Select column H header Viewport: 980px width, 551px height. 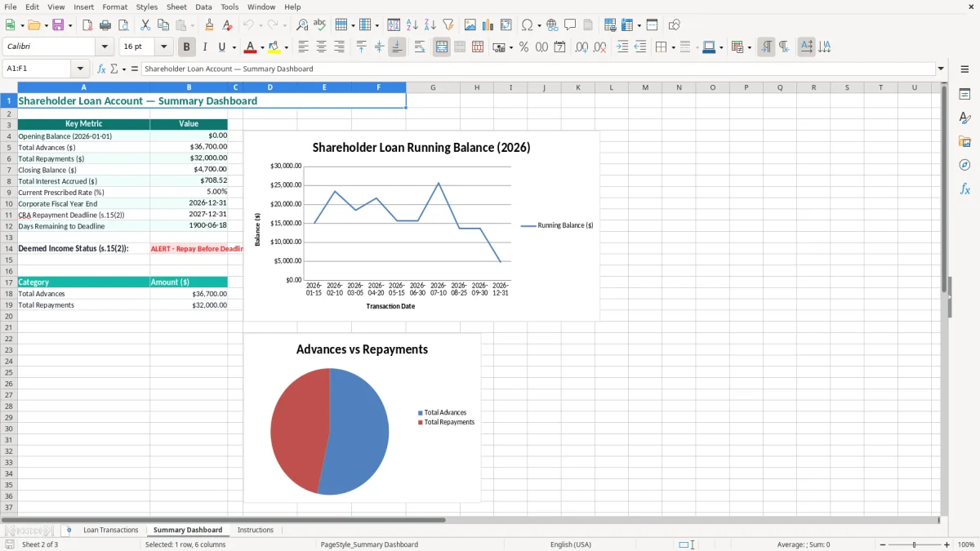[477, 87]
